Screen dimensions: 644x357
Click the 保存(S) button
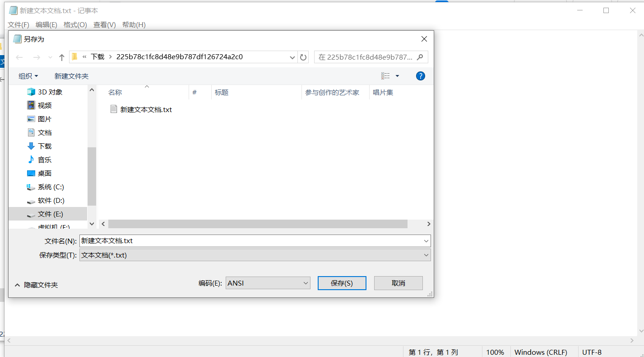342,283
